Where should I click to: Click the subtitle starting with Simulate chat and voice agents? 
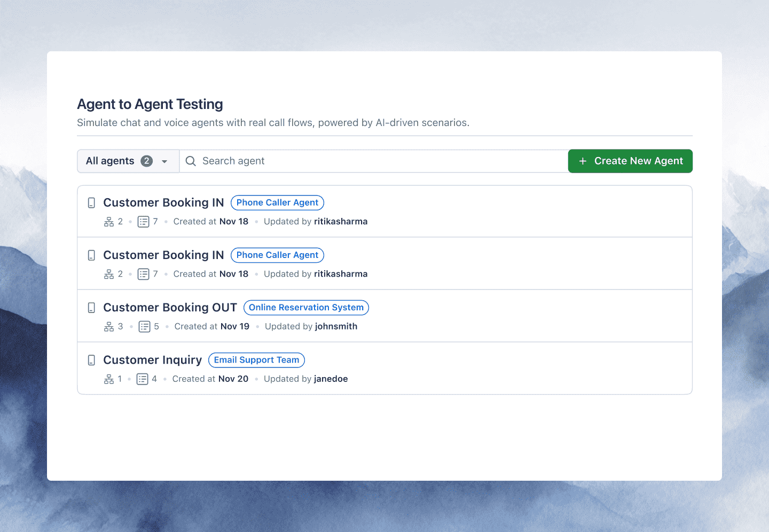tap(273, 123)
